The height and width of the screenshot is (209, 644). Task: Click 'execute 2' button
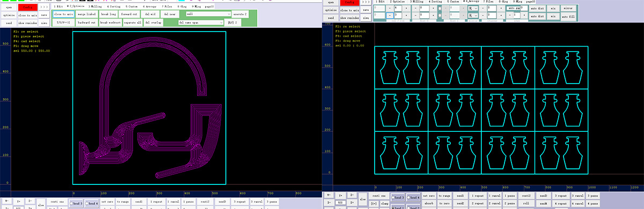(x=239, y=14)
